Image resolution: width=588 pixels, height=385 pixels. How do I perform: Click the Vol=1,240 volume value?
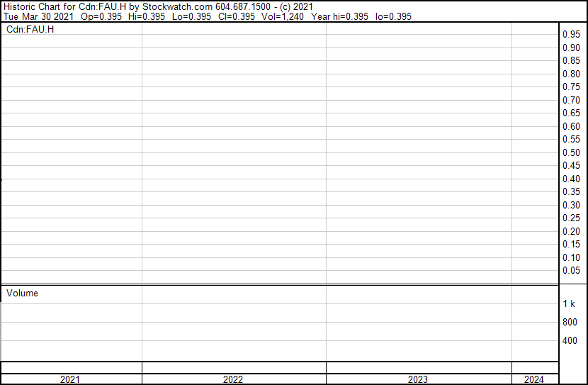(x=283, y=16)
